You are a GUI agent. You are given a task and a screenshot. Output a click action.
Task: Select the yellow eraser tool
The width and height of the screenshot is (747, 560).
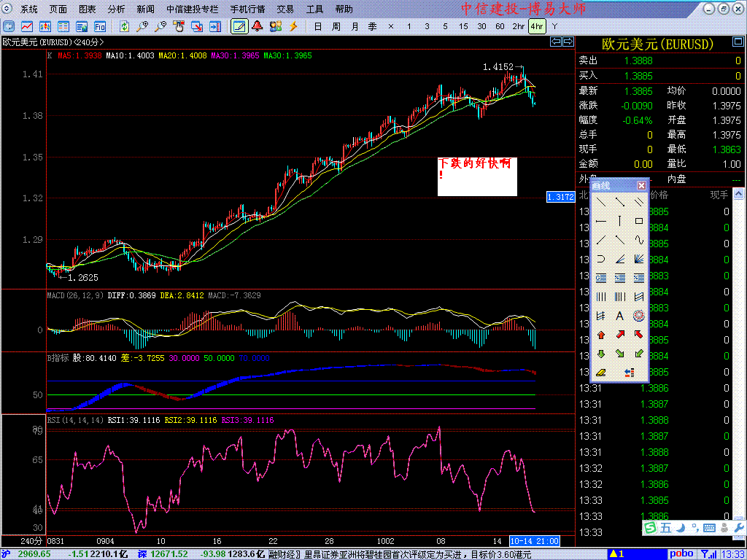[x=601, y=373]
